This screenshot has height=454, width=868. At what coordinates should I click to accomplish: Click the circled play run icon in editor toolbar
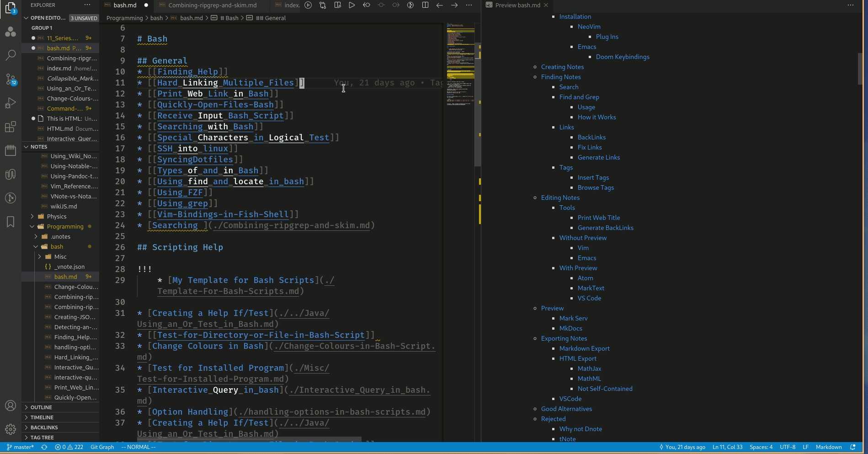tap(308, 5)
